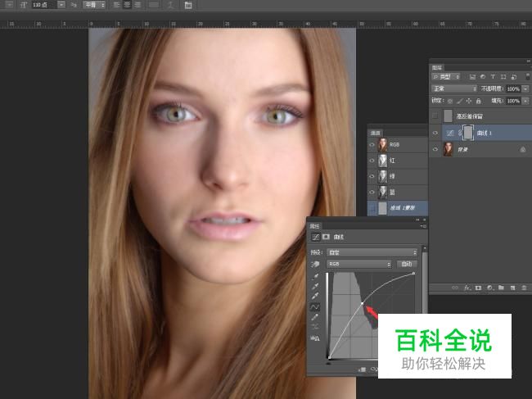Open the RGB channel dropdown in Curves
The image size is (532, 399).
coord(360,265)
